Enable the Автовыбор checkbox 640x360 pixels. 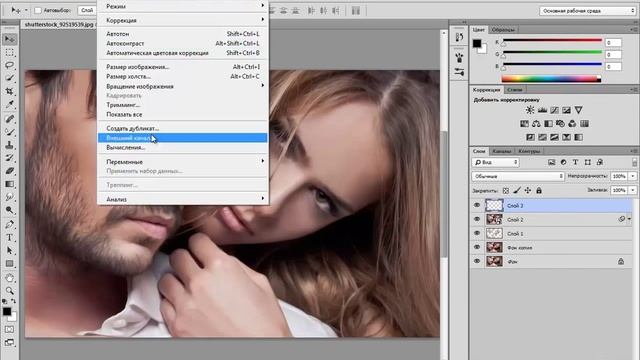pos(38,10)
